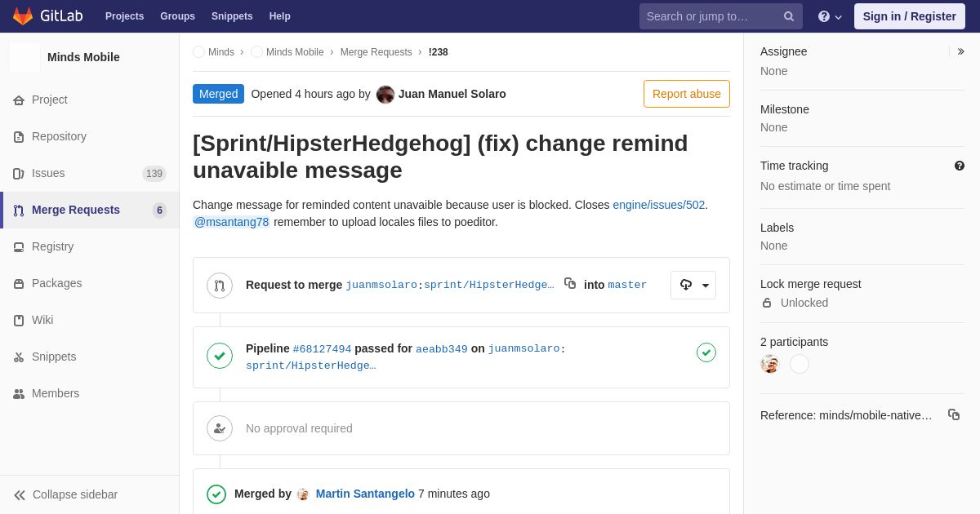Open source branch juanmsolaro link
Screen dimensions: 980x514
[381, 285]
